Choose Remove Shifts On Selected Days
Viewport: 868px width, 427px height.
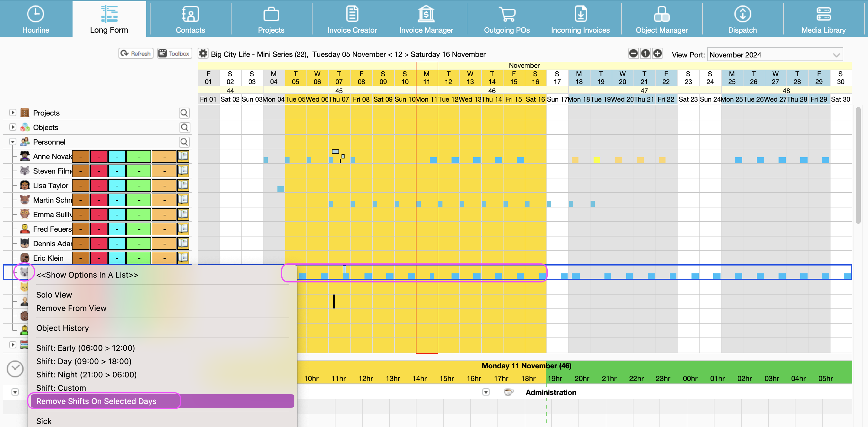[96, 401]
